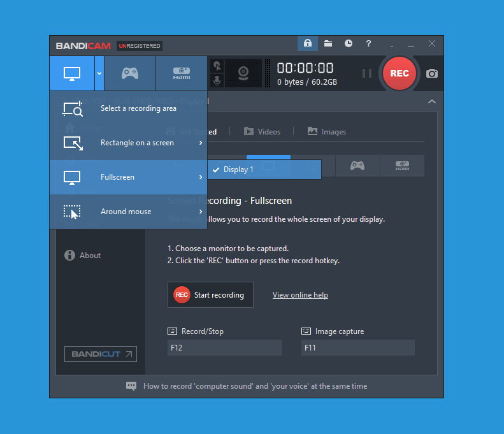Click the Record/Stop keyboard icon
Viewport: 504px width, 434px height.
172,331
